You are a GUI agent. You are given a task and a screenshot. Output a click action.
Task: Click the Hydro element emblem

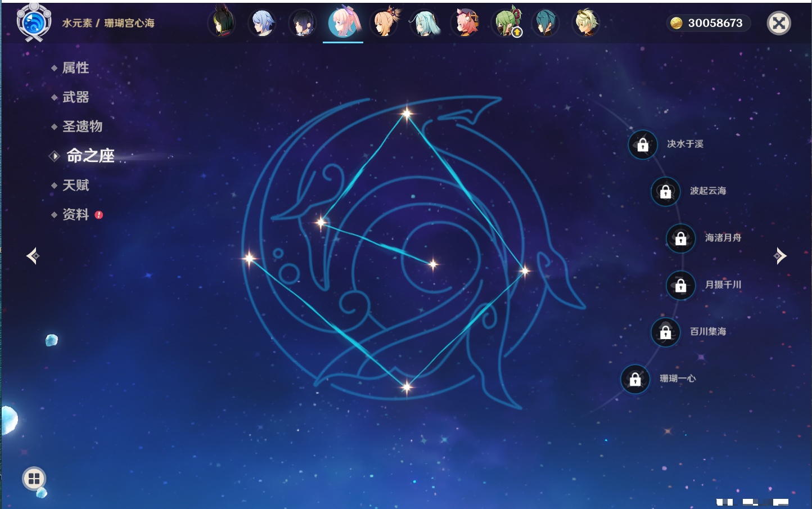(x=34, y=22)
